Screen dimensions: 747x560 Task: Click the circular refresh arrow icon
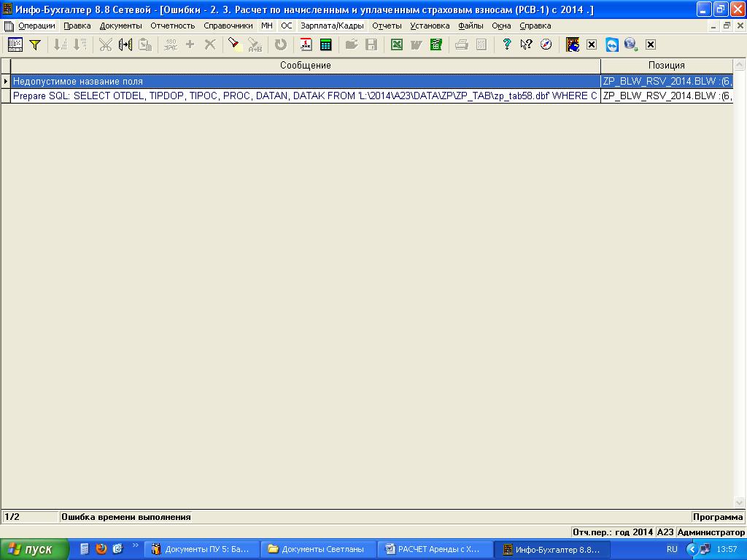click(281, 44)
